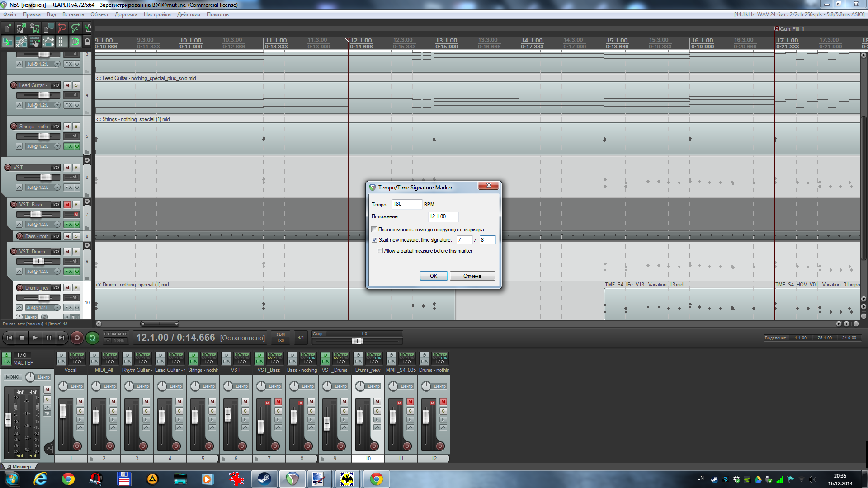Viewport: 868px width, 488px height.
Task: Open Project Settings toolbar icon
Action: pyautogui.click(x=48, y=28)
